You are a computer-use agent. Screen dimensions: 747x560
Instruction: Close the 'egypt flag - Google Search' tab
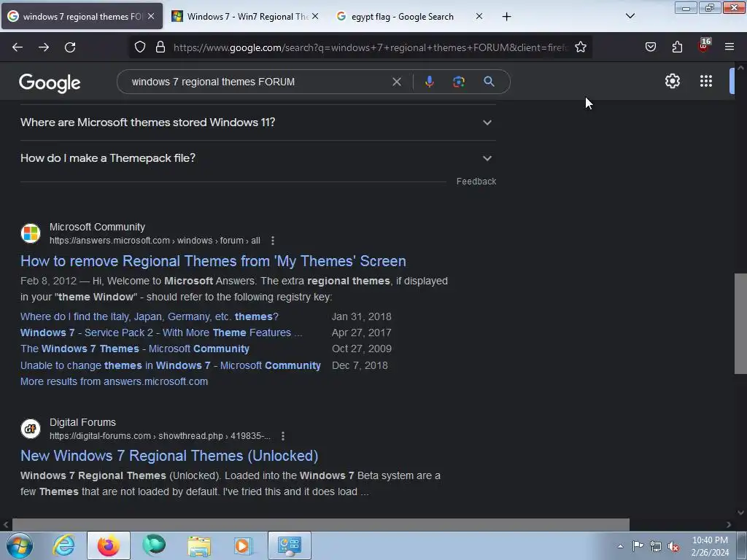click(479, 16)
